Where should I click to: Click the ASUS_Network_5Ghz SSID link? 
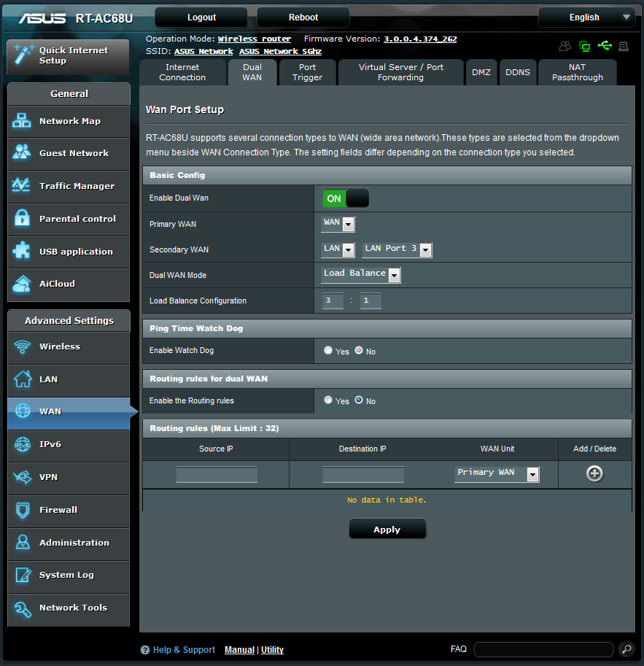click(x=280, y=51)
